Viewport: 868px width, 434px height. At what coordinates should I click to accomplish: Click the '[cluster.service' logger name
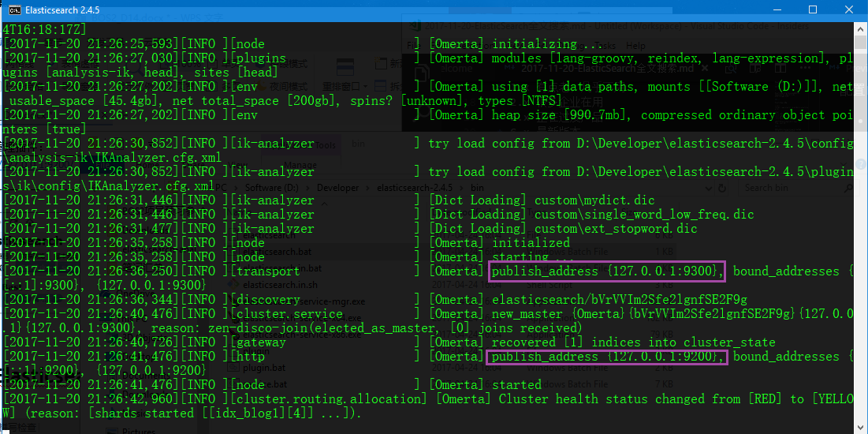coord(287,314)
